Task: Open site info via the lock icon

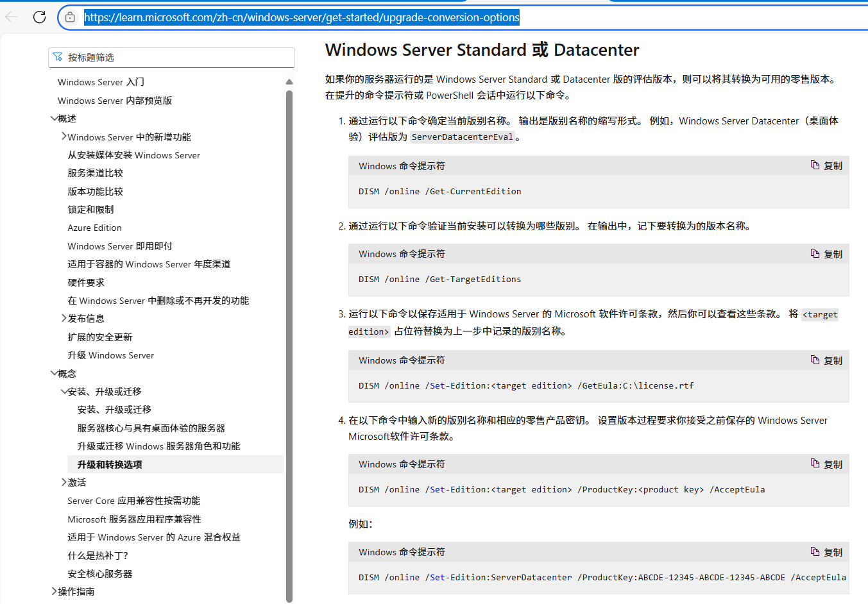Action: 70,17
